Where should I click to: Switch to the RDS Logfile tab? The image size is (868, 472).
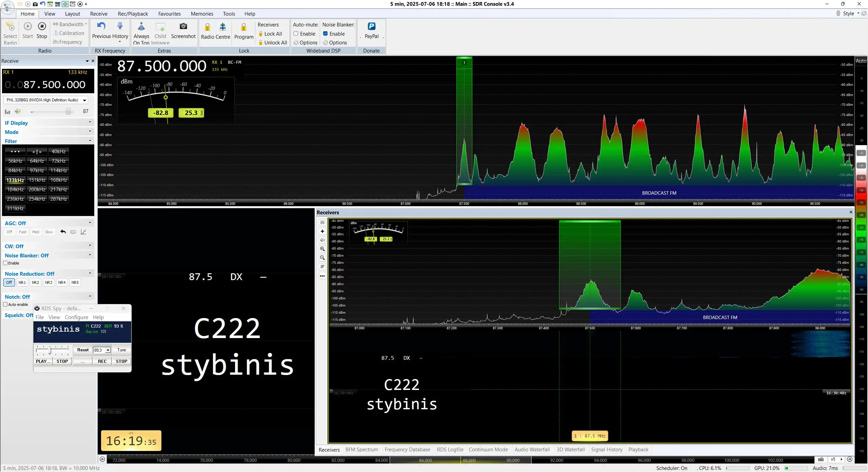point(450,450)
